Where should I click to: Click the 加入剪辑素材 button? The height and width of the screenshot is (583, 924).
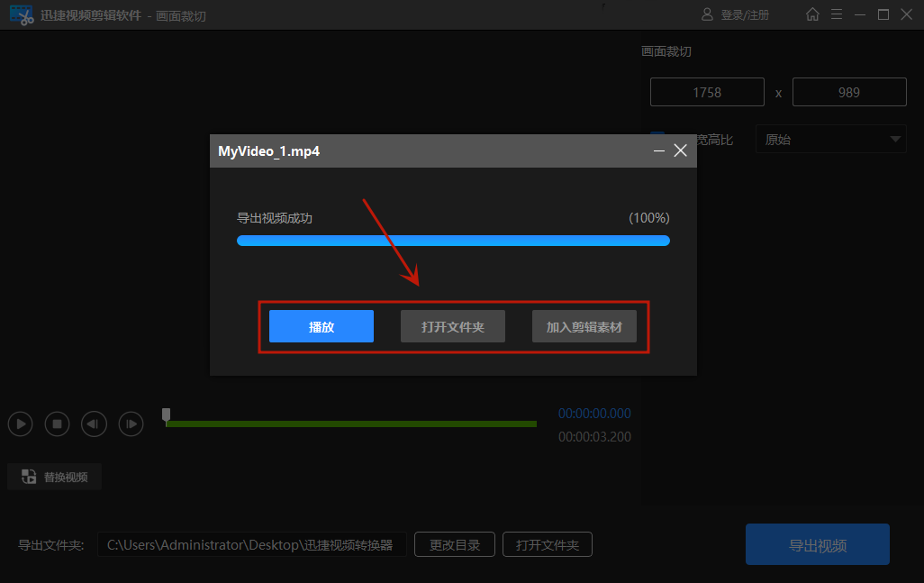[584, 326]
